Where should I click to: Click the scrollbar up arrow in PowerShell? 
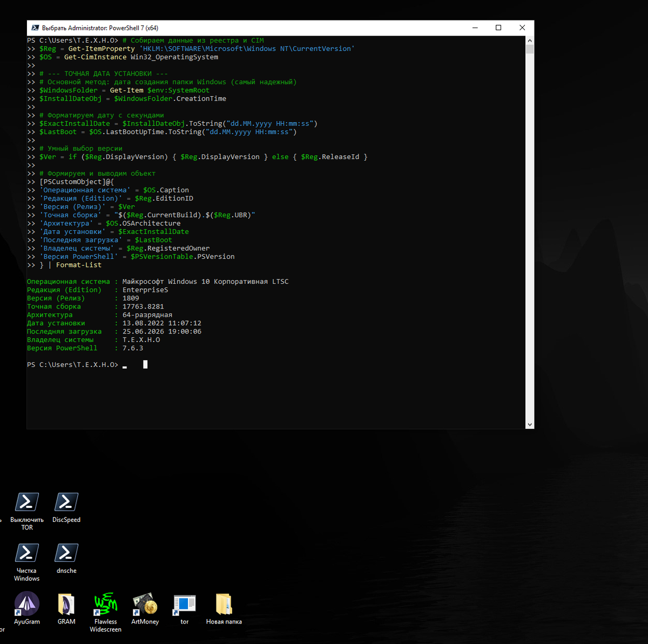click(x=530, y=41)
